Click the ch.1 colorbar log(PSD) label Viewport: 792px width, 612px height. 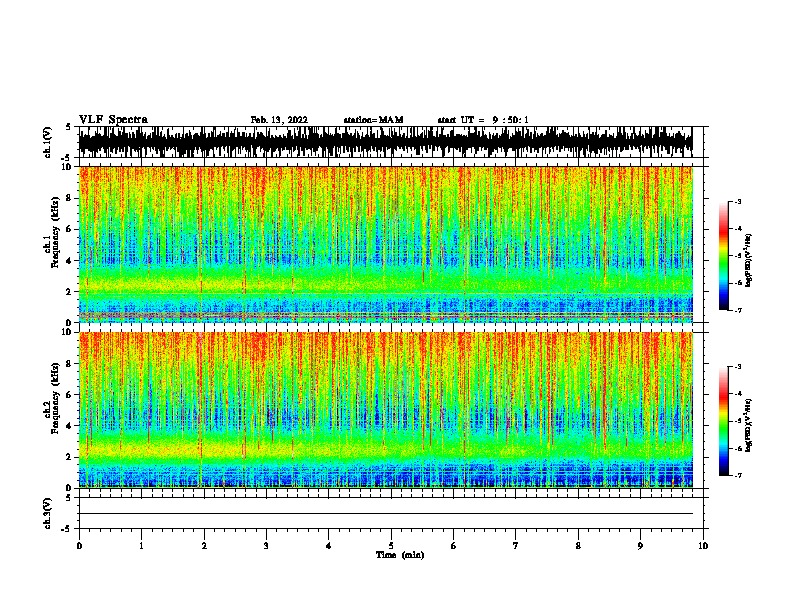pyautogui.click(x=749, y=260)
